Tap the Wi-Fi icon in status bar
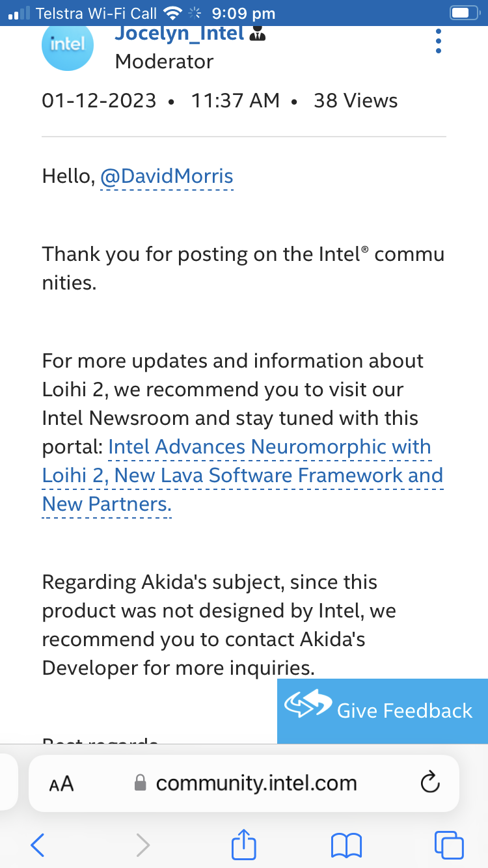The height and width of the screenshot is (868, 488). coord(172,13)
